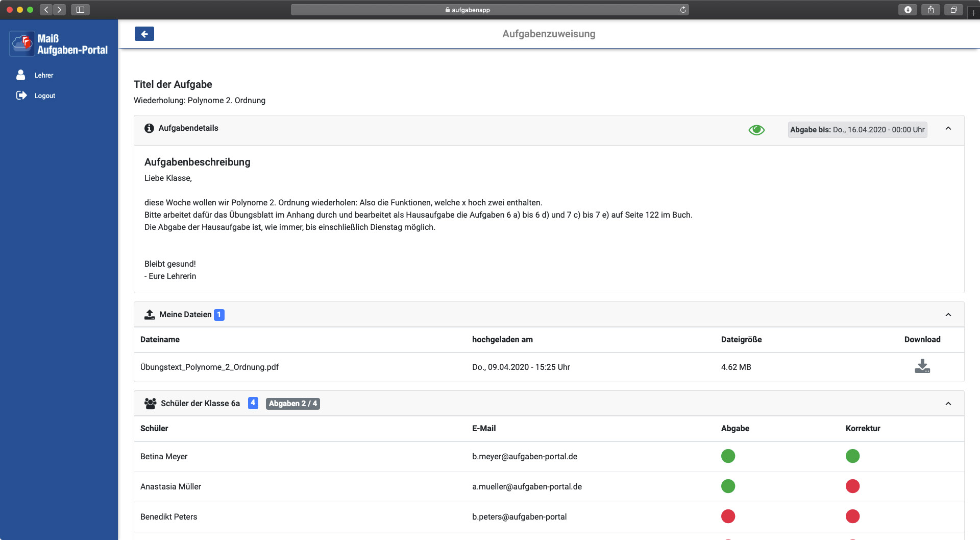Image resolution: width=980 pixels, height=540 pixels.
Task: Download Übungstext_Polynome_2_Ordnung.pdf via download icon
Action: [x=922, y=366]
